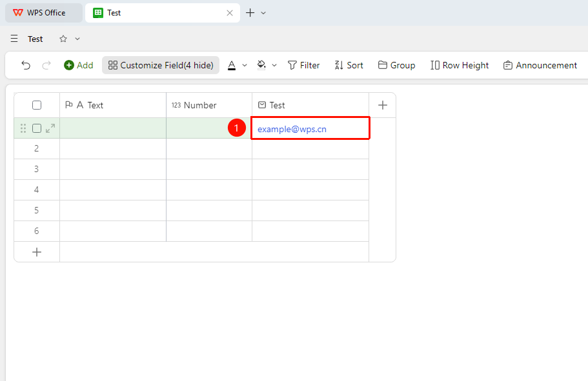
Task: Expand the new tab dropdown chevron
Action: click(x=263, y=13)
